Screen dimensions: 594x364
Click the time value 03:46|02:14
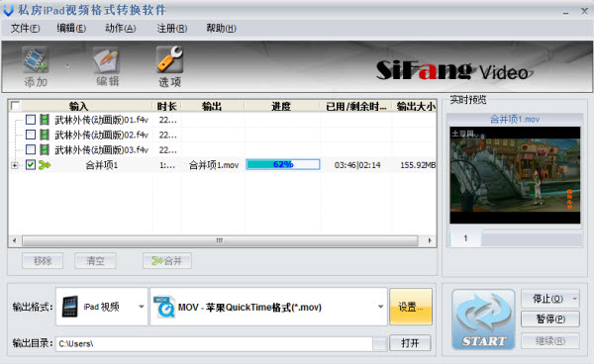click(357, 165)
